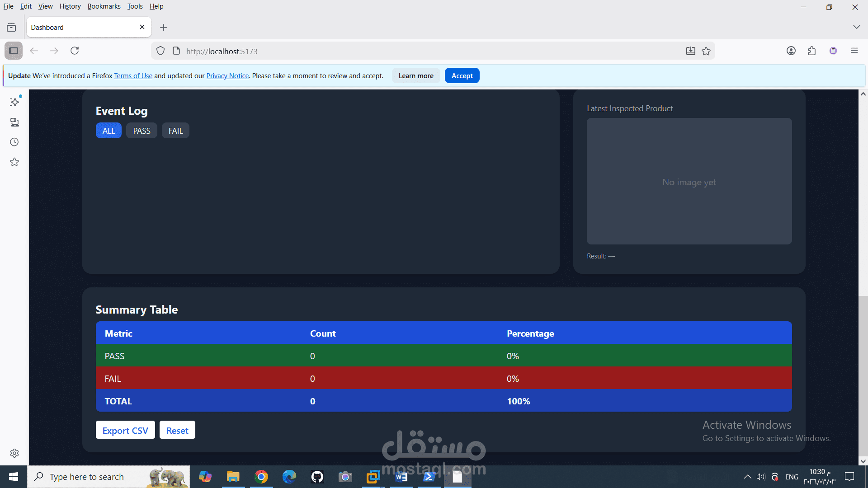The width and height of the screenshot is (868, 488).
Task: Click the page reload icon
Action: pos(75,51)
